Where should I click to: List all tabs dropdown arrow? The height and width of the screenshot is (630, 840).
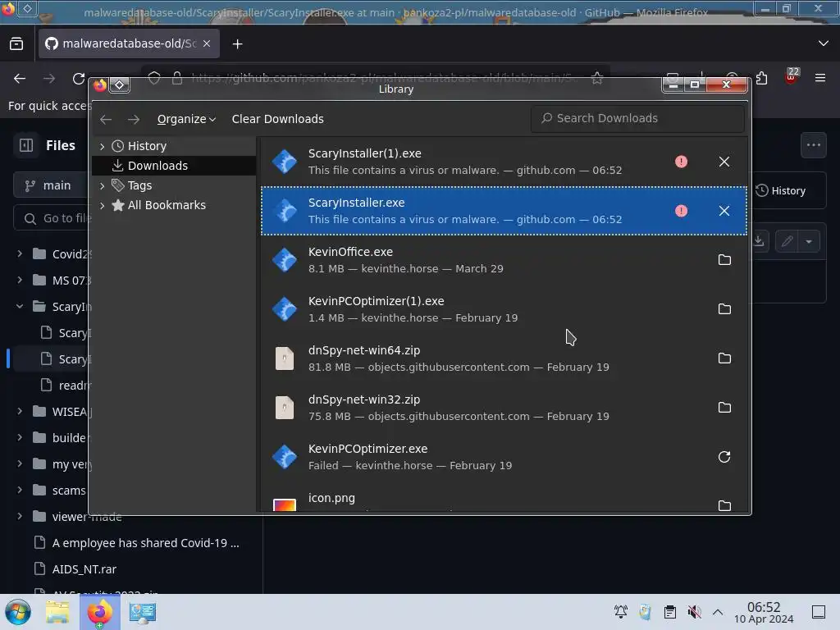[x=824, y=43]
